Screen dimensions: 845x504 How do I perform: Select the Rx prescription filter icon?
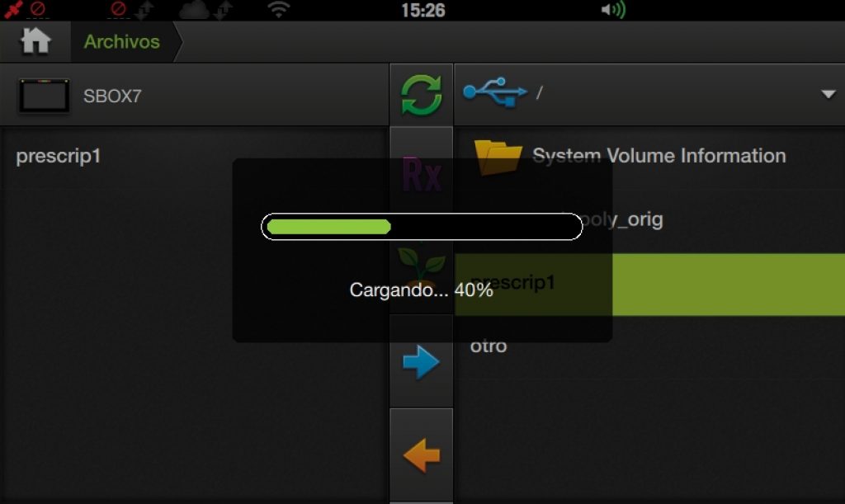(422, 175)
